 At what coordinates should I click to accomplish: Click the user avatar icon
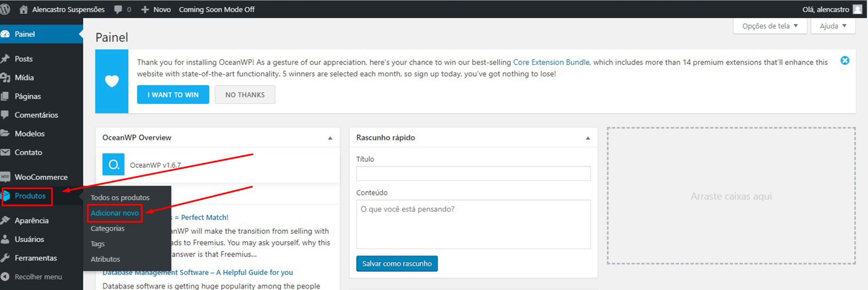857,9
